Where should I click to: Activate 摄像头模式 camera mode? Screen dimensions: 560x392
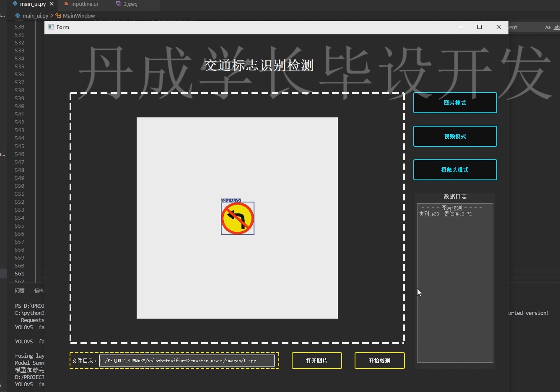pyautogui.click(x=455, y=170)
